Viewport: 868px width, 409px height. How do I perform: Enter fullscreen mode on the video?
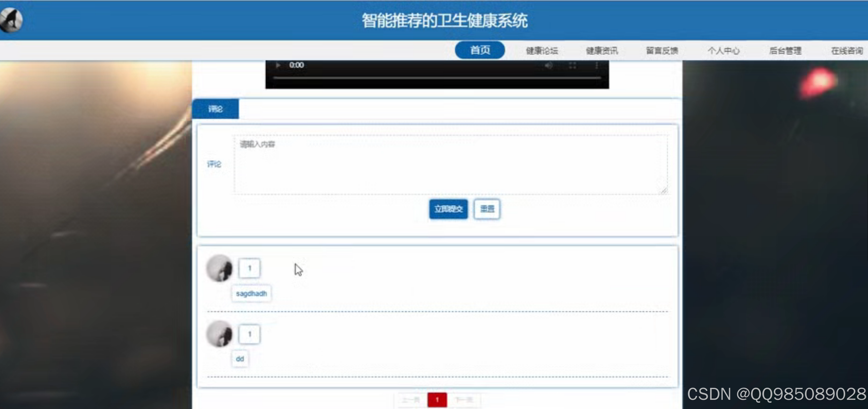pyautogui.click(x=572, y=65)
